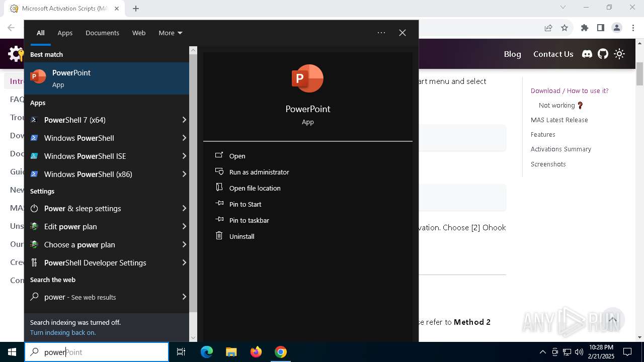Open the Chrome extensions puzzle icon
This screenshot has width=644, height=362.
[585, 28]
